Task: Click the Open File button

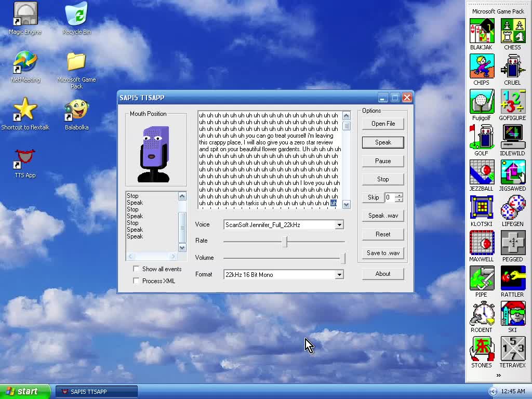Action: pos(383,124)
